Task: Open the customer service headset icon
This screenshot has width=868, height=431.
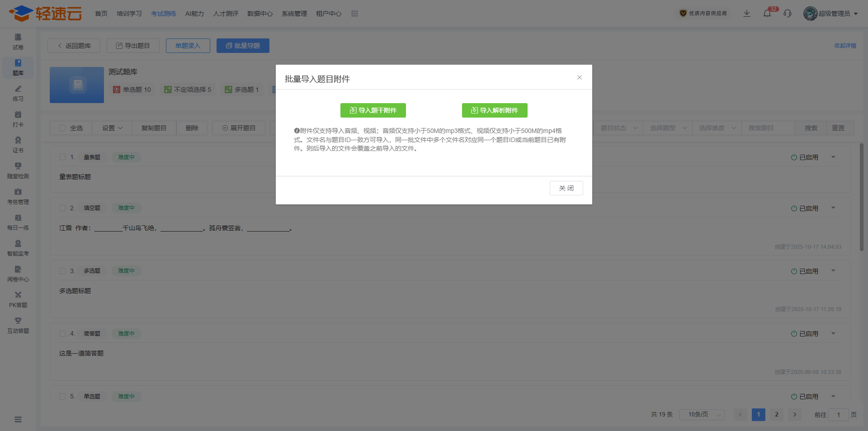Action: tap(788, 14)
